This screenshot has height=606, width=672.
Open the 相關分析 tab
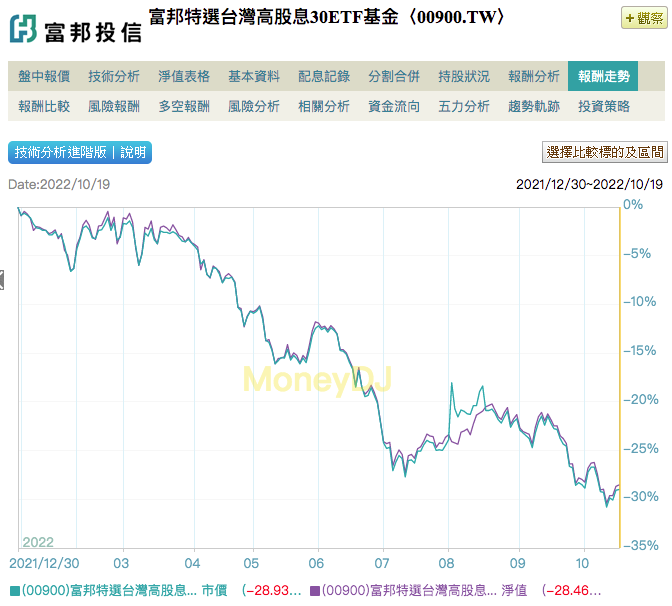coord(324,106)
